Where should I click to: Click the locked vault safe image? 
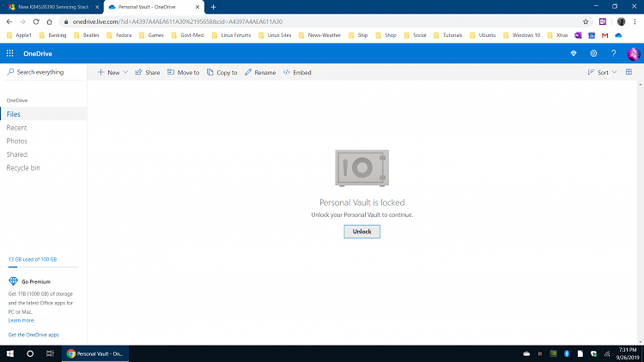361,168
